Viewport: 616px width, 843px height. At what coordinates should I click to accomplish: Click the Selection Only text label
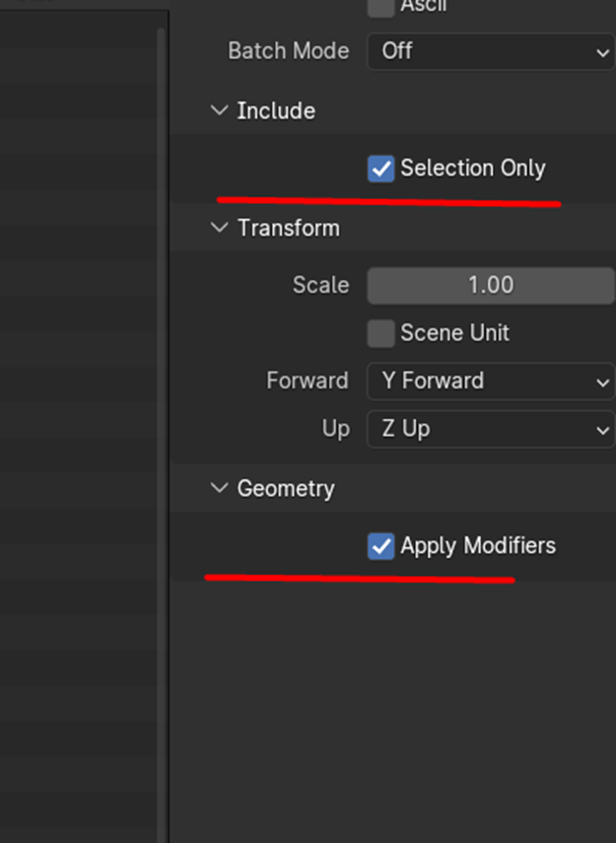pyautogui.click(x=472, y=169)
